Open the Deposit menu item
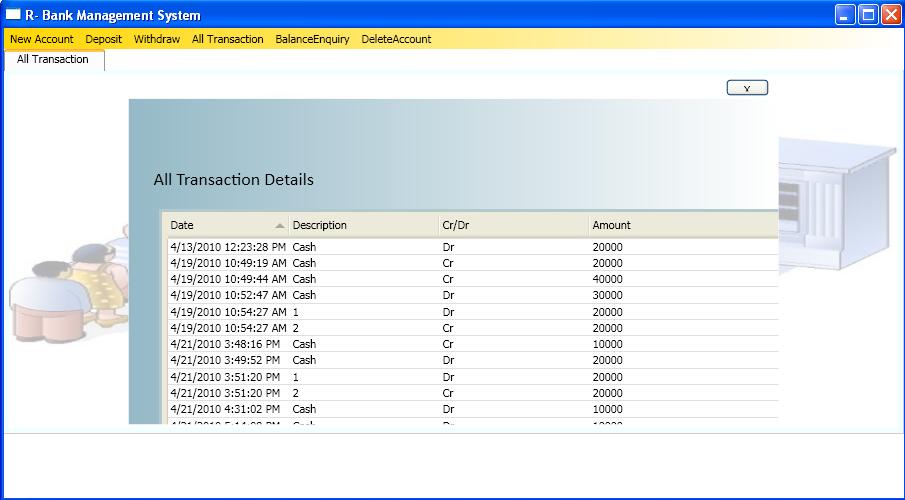The height and width of the screenshot is (500, 905). tap(104, 39)
